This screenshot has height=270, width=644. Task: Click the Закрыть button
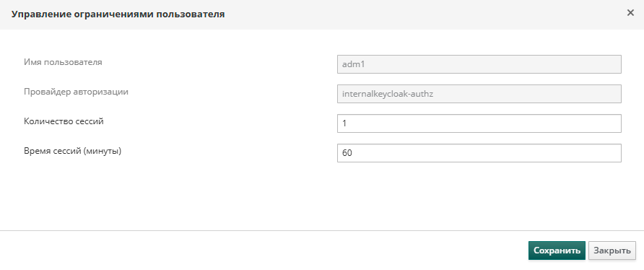coord(612,251)
